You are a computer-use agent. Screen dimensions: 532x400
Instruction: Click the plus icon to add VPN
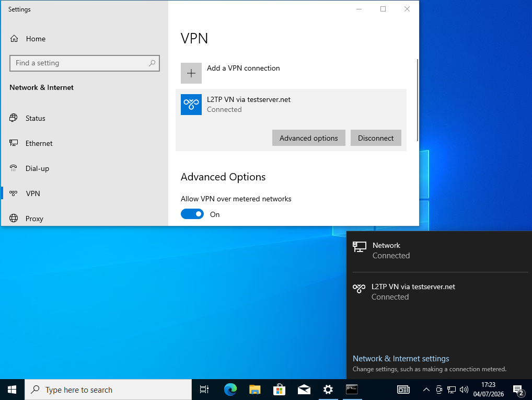[x=191, y=73]
